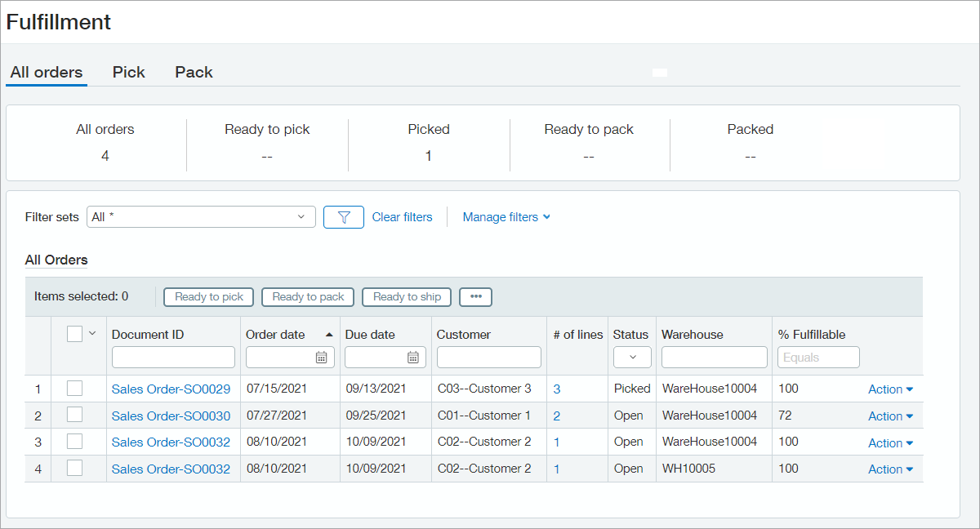The height and width of the screenshot is (529, 980).
Task: Open the Status filter dropdown
Action: pyautogui.click(x=632, y=358)
